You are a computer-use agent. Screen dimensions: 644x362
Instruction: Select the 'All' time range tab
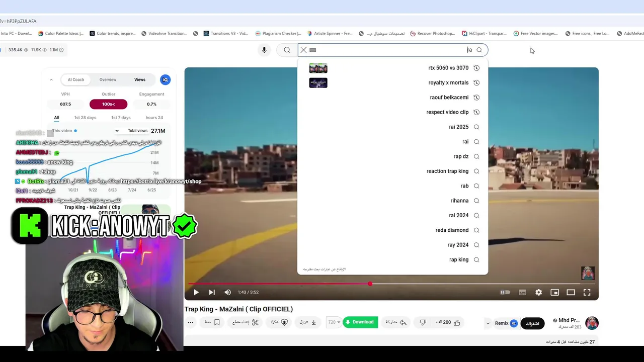coord(56,118)
